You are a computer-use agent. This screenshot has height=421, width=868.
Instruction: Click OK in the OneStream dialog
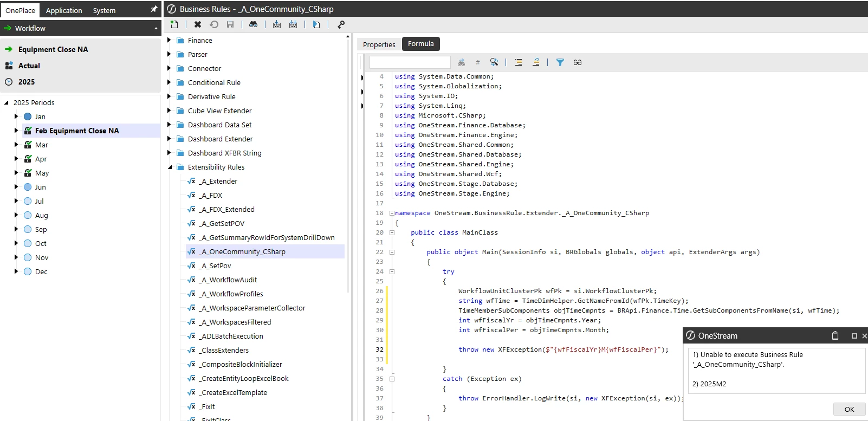849,409
